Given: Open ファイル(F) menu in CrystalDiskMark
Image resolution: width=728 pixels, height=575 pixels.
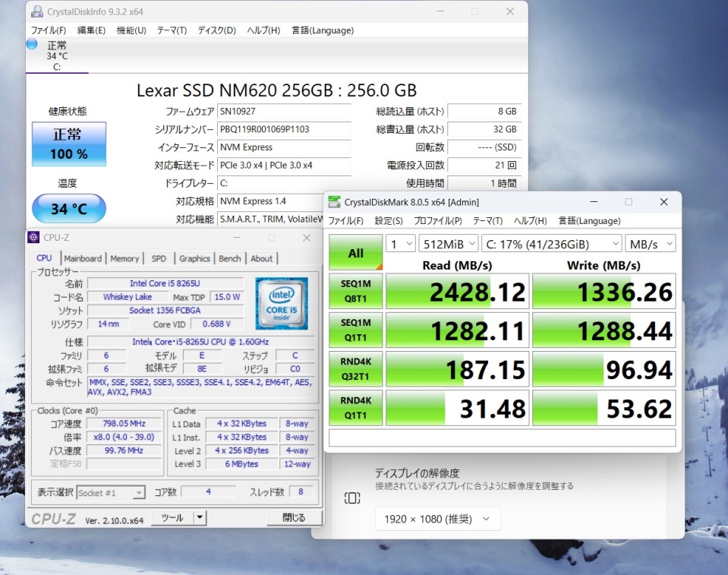Looking at the screenshot, I should coord(346,221).
